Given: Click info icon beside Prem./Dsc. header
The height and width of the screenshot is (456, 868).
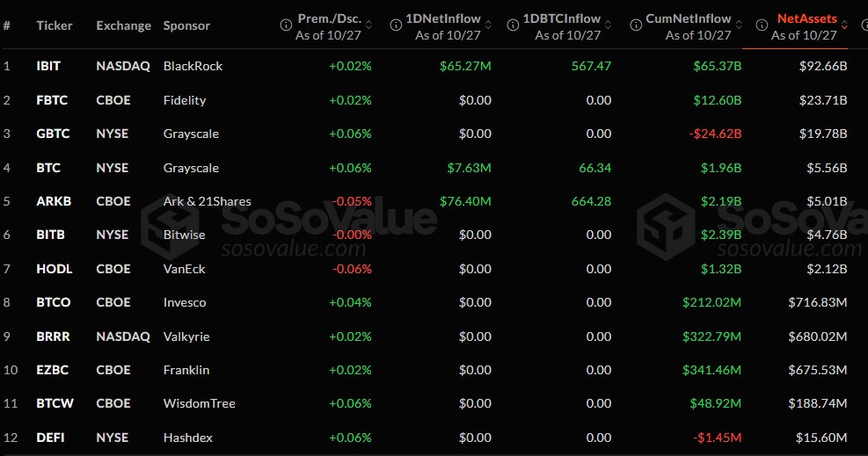Looking at the screenshot, I should coord(285,25).
